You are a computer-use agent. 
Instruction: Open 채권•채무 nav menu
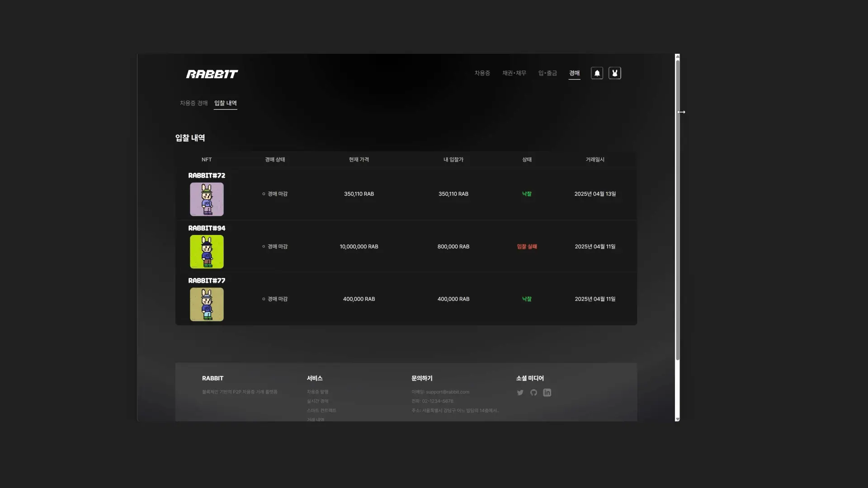tap(514, 73)
